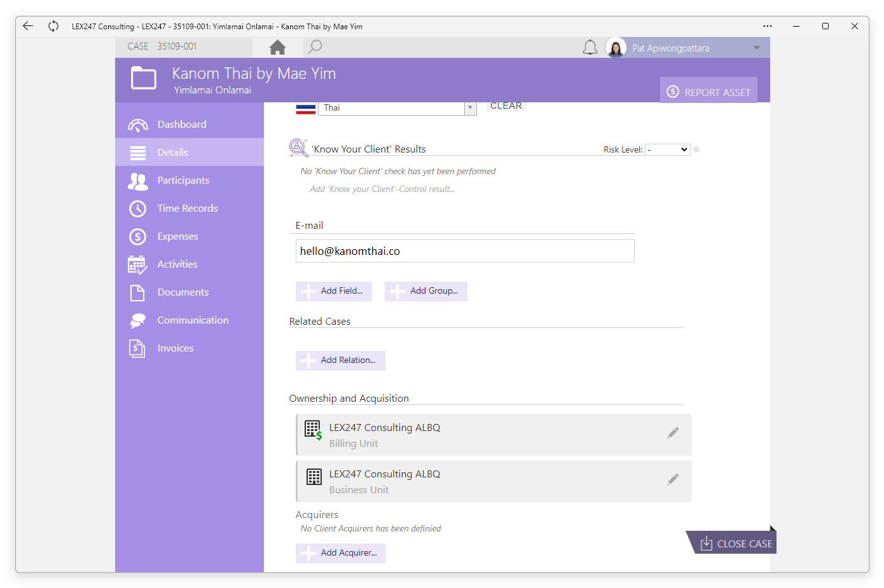Open the window's three-dots more menu

tap(768, 26)
